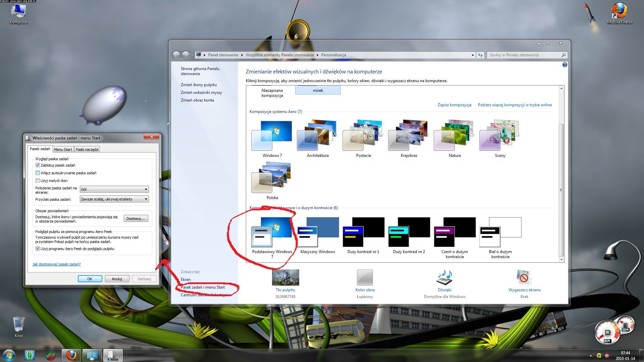Toggle Zablokuj pasek zadań checkbox
The image size is (644, 362).
(x=38, y=165)
